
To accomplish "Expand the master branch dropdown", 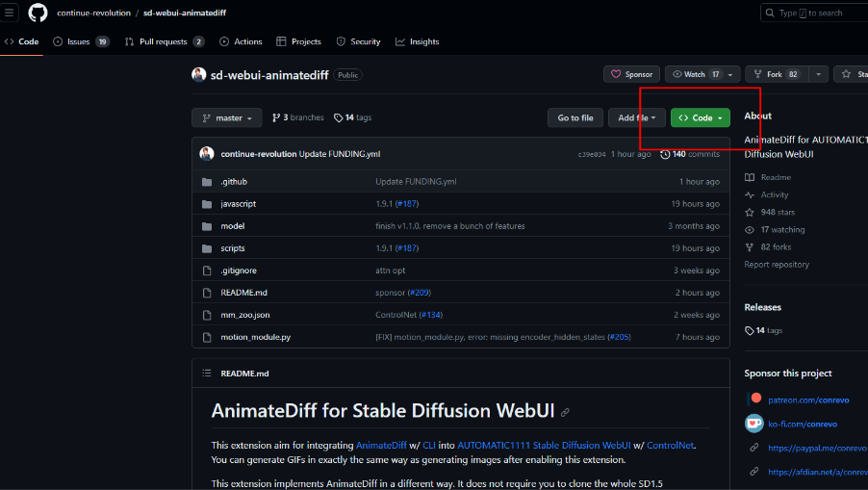I will [x=227, y=117].
